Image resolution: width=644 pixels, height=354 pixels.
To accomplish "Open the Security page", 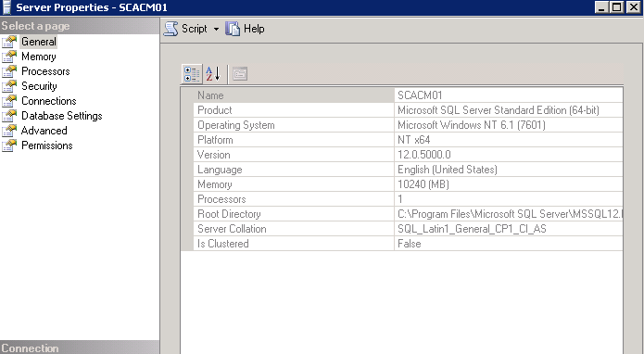I will 39,86.
